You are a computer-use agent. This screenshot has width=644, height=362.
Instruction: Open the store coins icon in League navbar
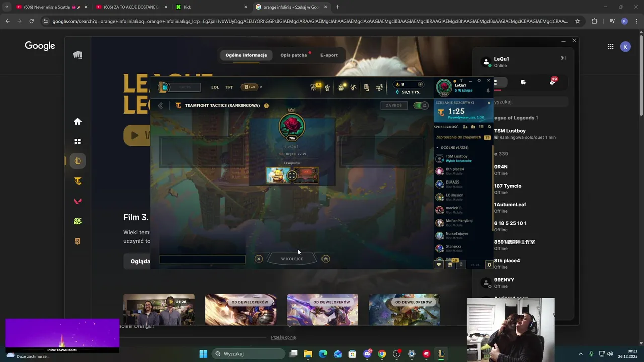380,87
